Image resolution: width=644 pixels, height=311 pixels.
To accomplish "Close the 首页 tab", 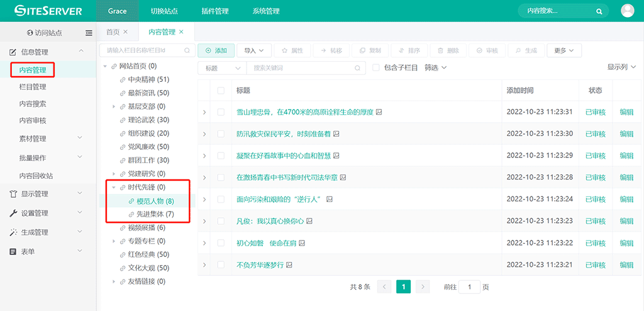I will point(126,32).
